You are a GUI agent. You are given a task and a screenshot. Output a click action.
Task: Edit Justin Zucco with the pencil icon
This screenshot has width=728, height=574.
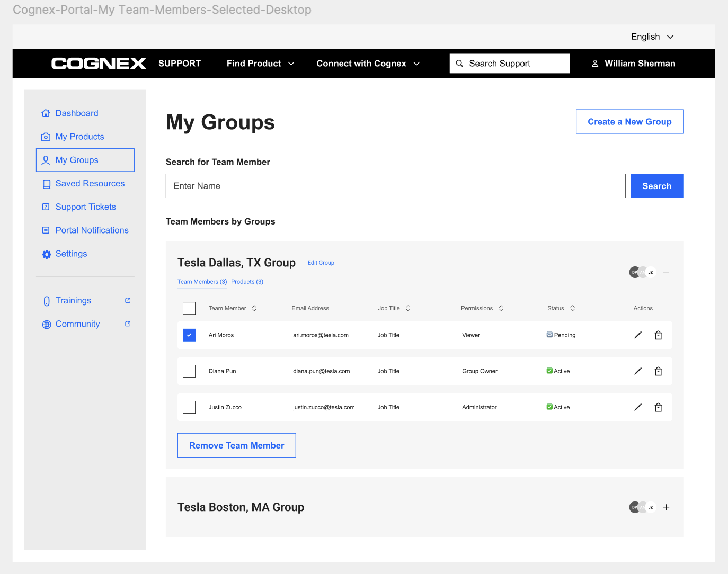[x=638, y=407]
